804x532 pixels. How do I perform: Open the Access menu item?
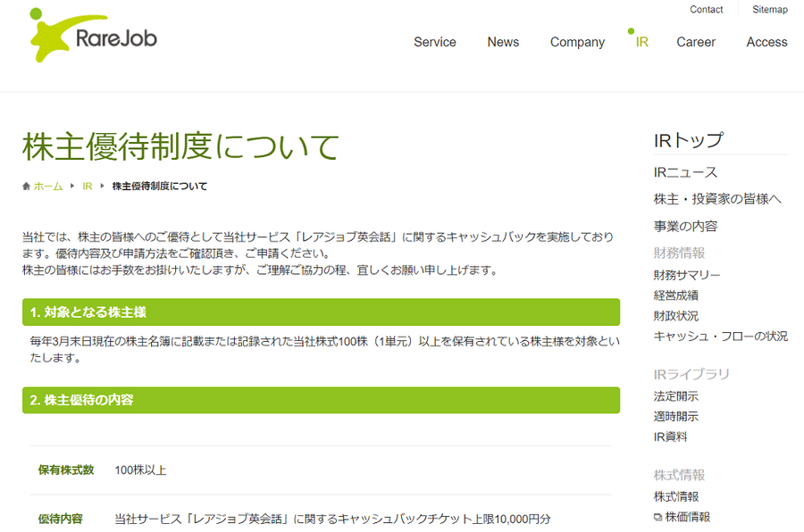[x=766, y=42]
